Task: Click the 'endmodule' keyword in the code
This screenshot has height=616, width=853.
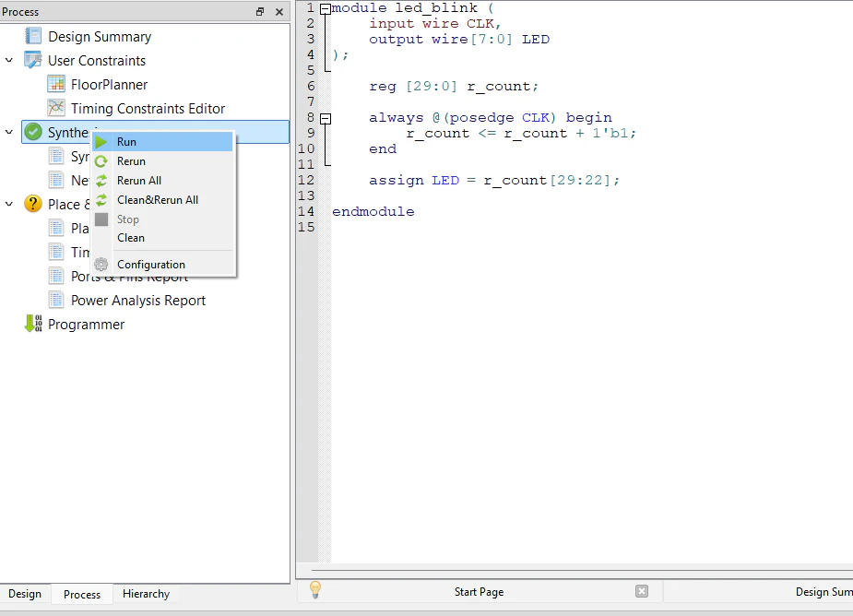Action: coord(373,212)
